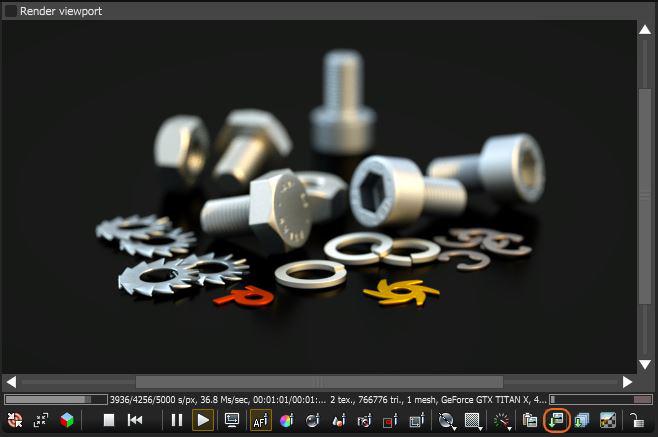Image resolution: width=658 pixels, height=437 pixels.
Task: Click the checkered background image icon
Action: pos(606,421)
